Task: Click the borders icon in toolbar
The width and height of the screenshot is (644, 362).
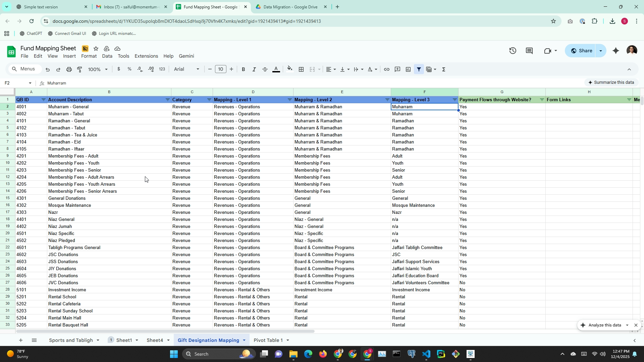Action: [x=301, y=69]
